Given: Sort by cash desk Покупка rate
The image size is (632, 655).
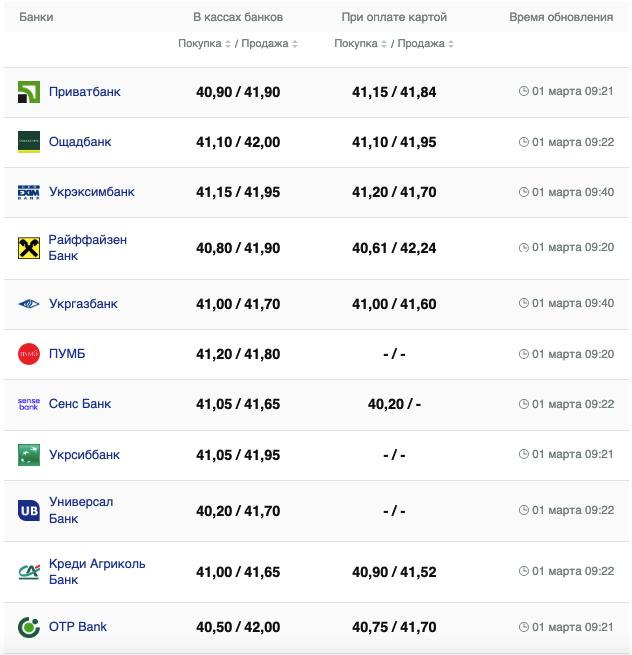Looking at the screenshot, I should (x=206, y=44).
